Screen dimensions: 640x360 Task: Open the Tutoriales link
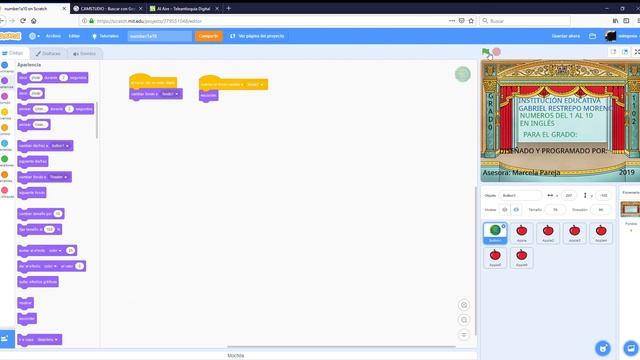pyautogui.click(x=105, y=36)
